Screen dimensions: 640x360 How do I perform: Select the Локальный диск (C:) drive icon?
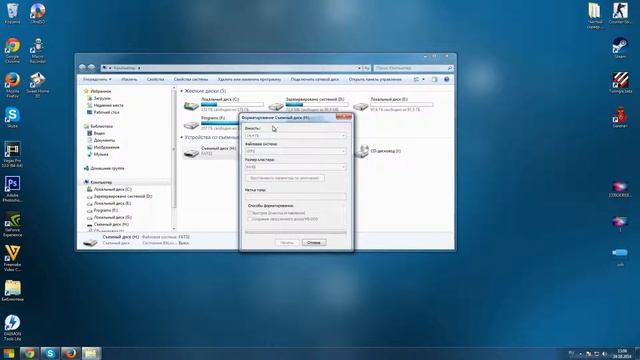(191, 105)
